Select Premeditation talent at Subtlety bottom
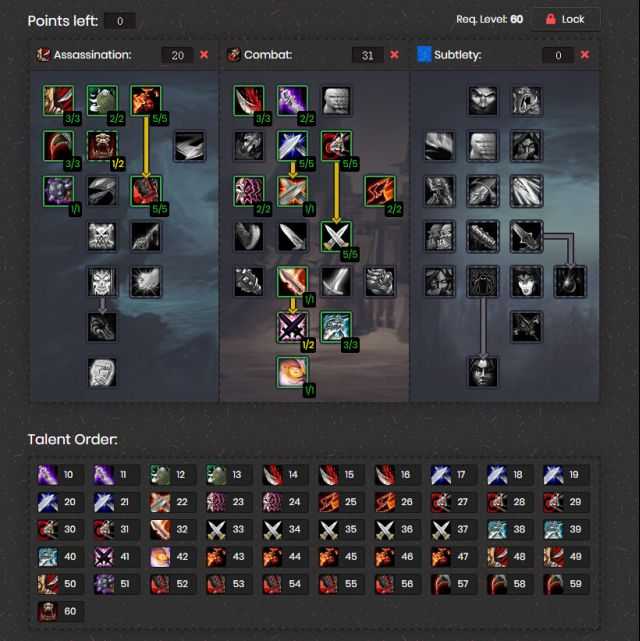This screenshot has width=640, height=641. click(483, 373)
